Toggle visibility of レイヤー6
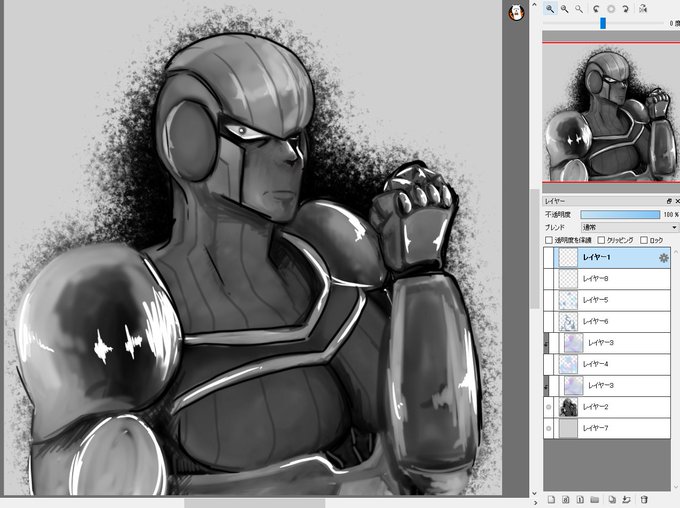Image resolution: width=680 pixels, height=508 pixels. pyautogui.click(x=549, y=321)
